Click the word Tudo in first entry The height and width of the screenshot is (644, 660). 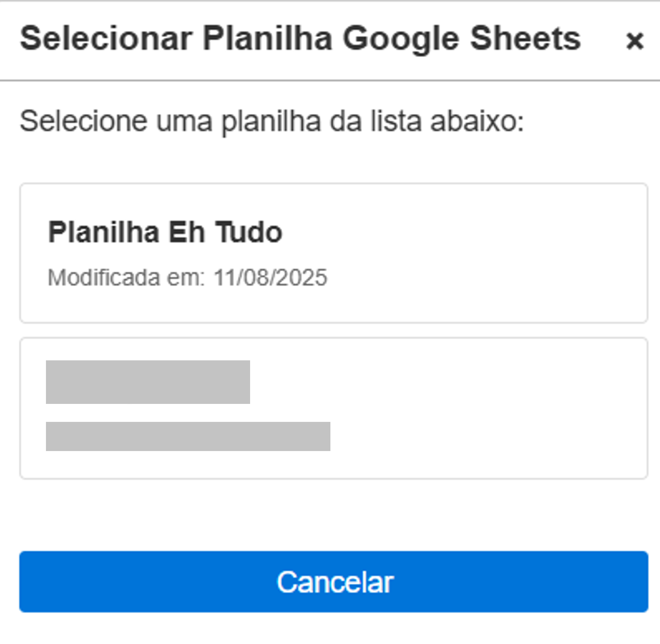coord(249,232)
